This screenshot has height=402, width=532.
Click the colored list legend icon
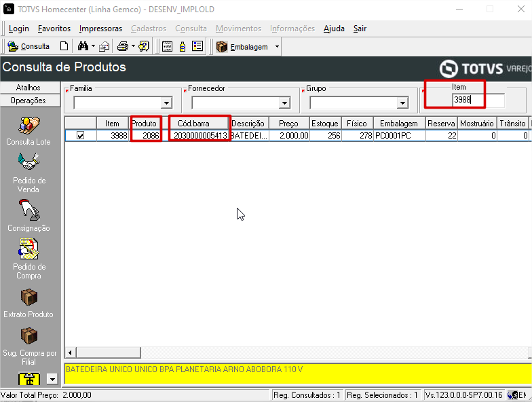click(197, 46)
